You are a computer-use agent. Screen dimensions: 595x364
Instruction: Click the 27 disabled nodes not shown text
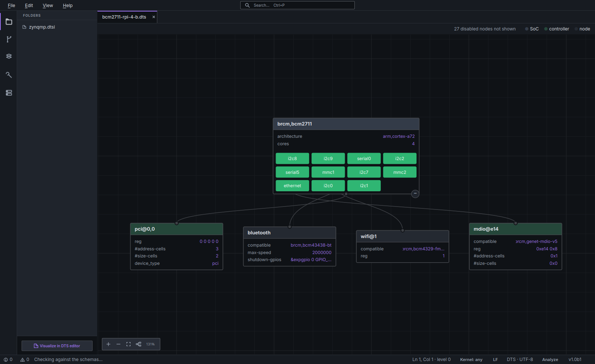pos(485,29)
